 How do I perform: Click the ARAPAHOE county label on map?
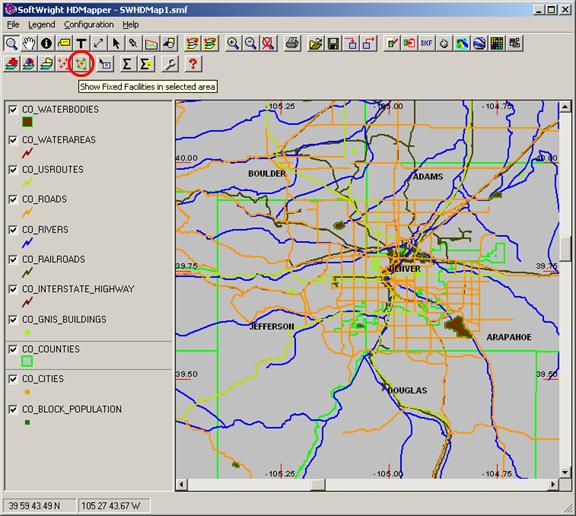[x=509, y=337]
